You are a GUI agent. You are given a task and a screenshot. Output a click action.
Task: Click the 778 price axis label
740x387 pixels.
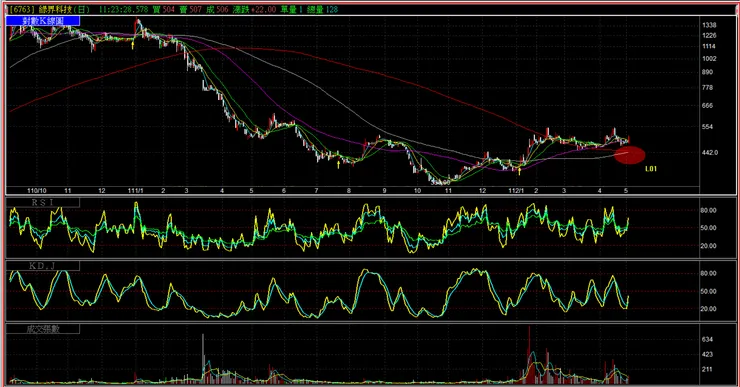click(707, 88)
